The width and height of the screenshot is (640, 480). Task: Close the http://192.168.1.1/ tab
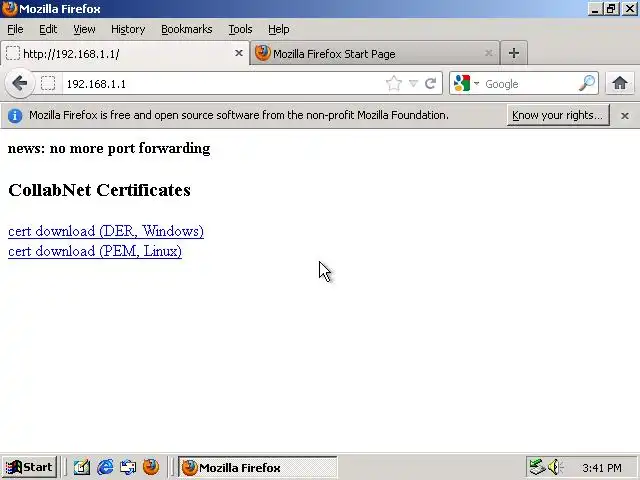[239, 53]
